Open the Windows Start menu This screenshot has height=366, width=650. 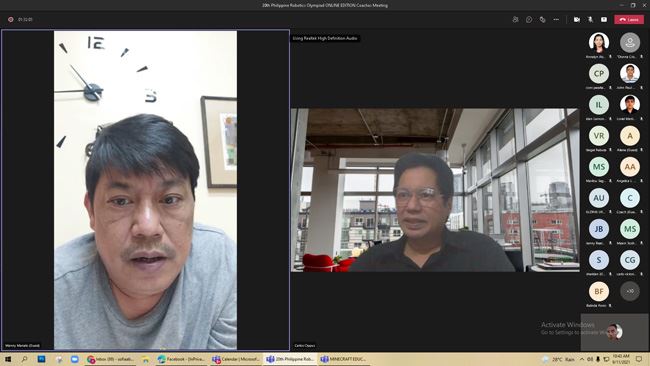click(7, 359)
